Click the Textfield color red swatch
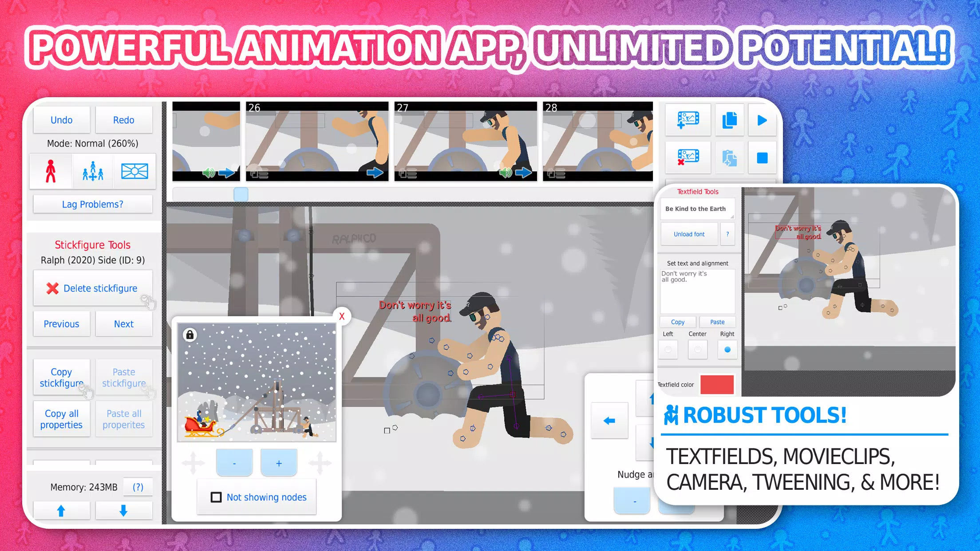This screenshot has height=551, width=980. [716, 384]
